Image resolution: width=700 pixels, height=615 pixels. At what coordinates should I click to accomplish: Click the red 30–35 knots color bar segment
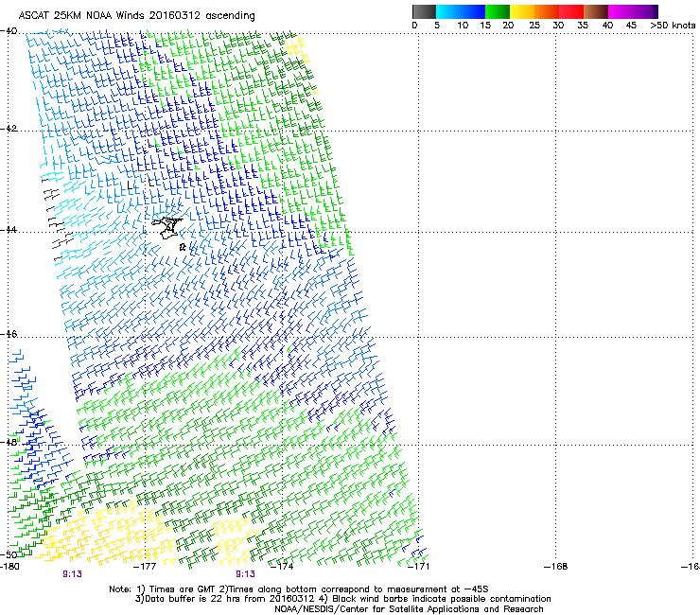pyautogui.click(x=571, y=11)
